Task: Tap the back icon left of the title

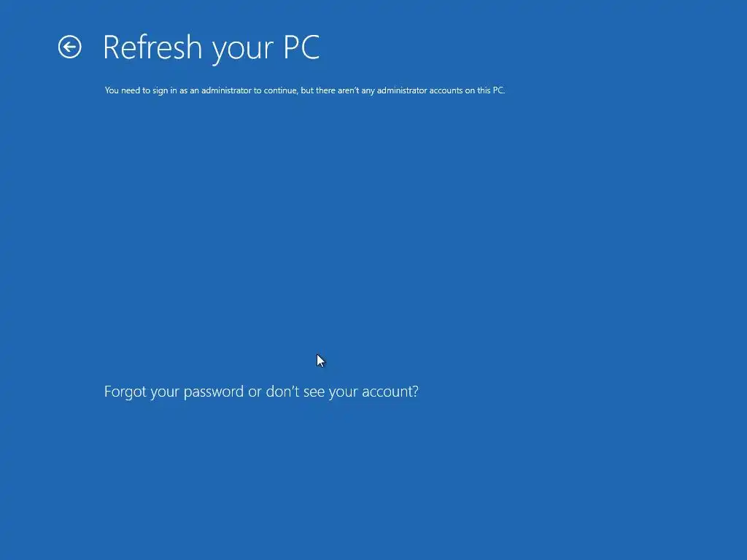Action: (69, 47)
